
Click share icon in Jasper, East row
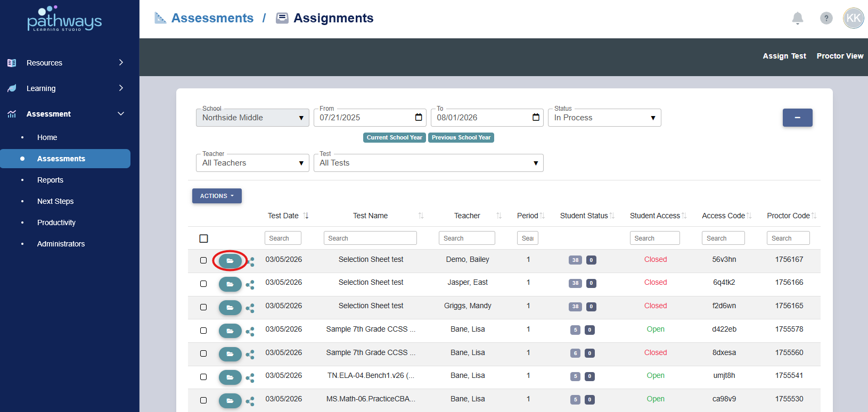[250, 285]
